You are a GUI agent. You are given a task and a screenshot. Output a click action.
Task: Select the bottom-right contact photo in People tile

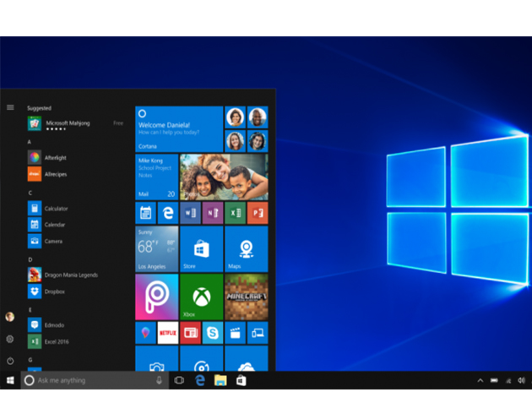click(258, 141)
